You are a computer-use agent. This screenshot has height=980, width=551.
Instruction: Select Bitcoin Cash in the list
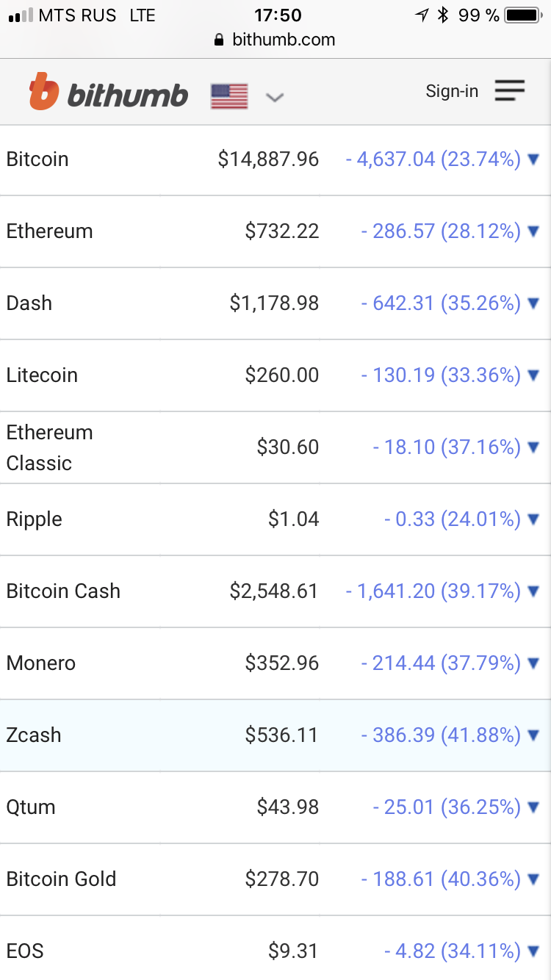click(x=63, y=591)
